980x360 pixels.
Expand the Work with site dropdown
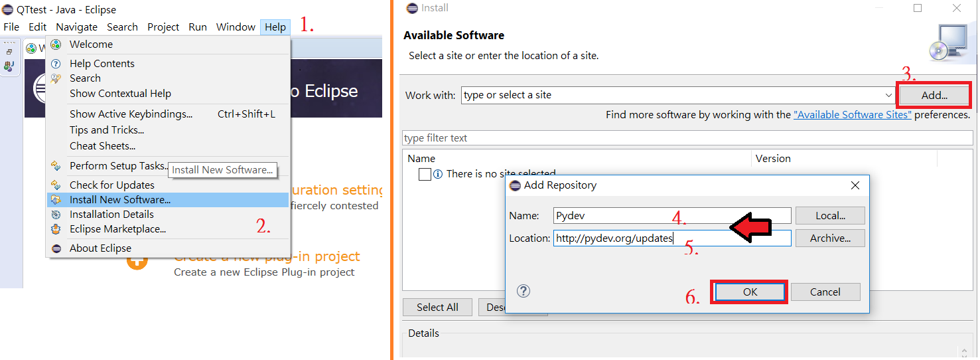[888, 95]
